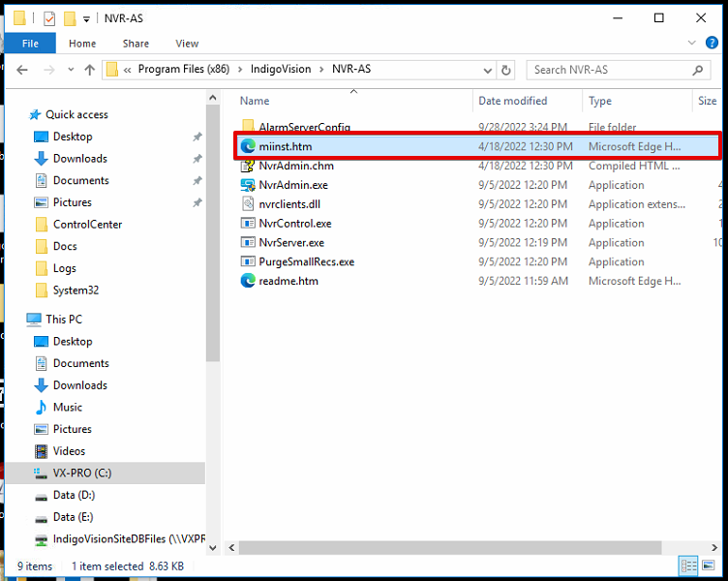Open the System32 folder shortcut

tap(76, 290)
